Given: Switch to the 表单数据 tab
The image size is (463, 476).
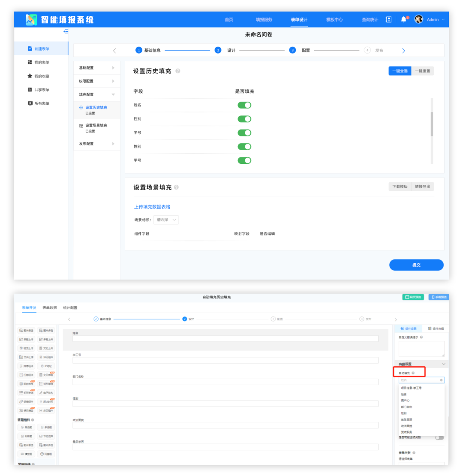Looking at the screenshot, I should (x=49, y=307).
